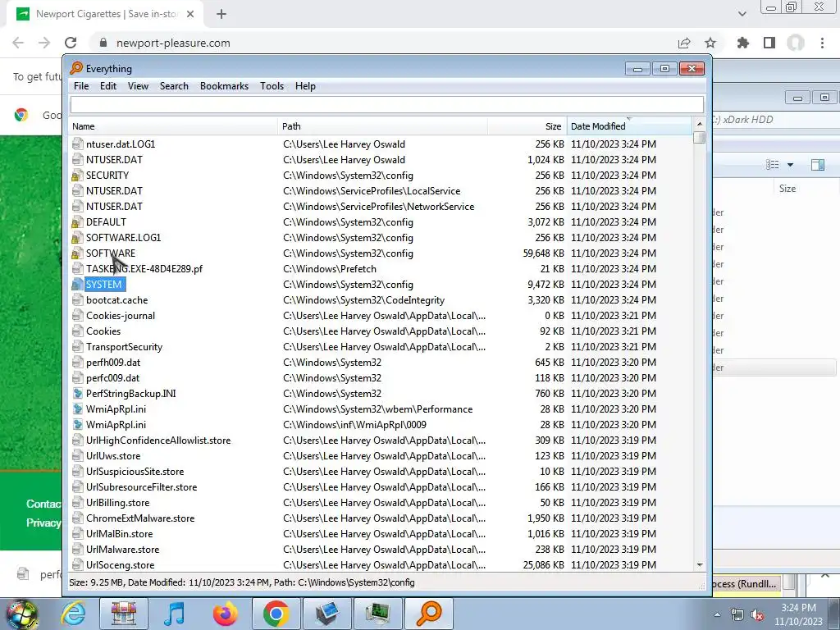This screenshot has width=840, height=630.
Task: Bookmark this page with the star icon
Action: pyautogui.click(x=710, y=43)
